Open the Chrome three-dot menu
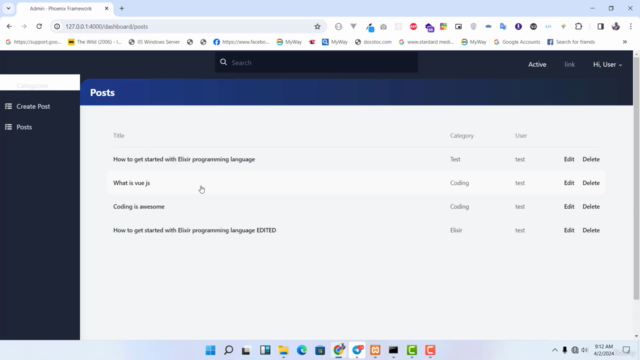 (x=631, y=27)
